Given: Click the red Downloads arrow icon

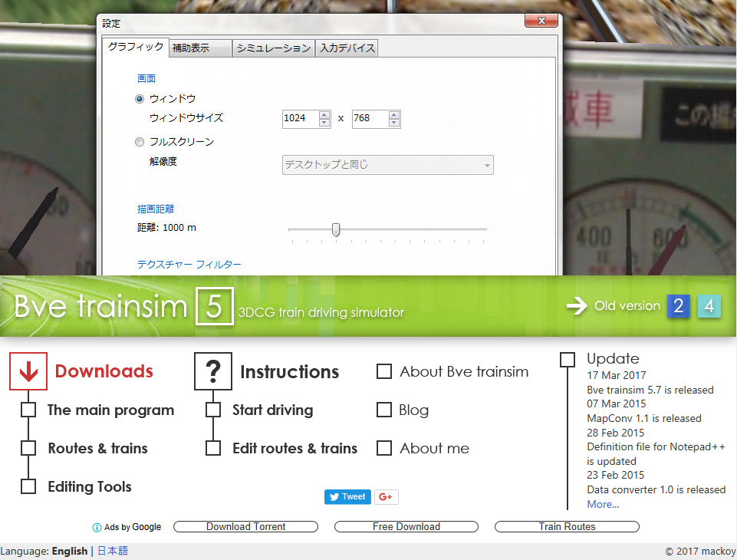Looking at the screenshot, I should (x=28, y=371).
